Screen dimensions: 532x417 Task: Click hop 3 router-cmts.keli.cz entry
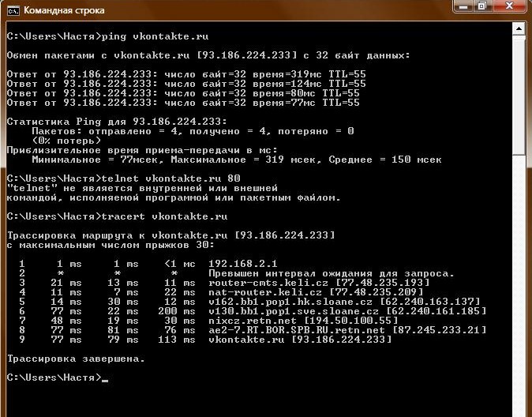click(x=319, y=283)
